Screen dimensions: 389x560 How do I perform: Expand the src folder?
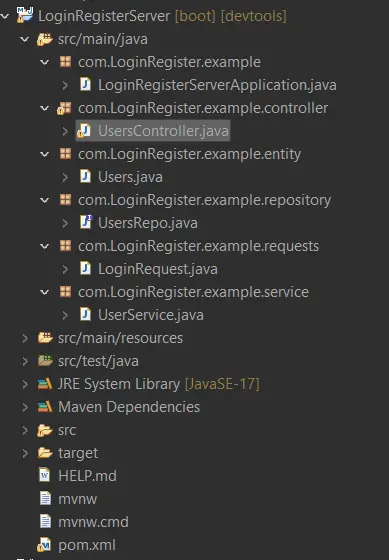point(25,430)
